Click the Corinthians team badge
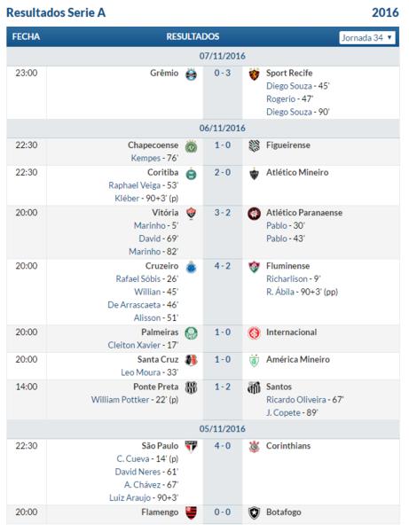This screenshot has width=409, height=532. (255, 447)
